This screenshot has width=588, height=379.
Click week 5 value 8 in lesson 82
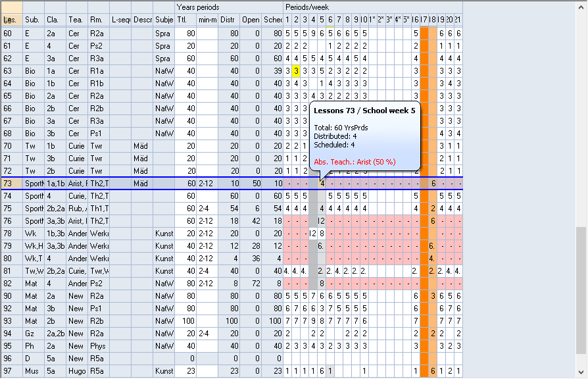click(322, 284)
